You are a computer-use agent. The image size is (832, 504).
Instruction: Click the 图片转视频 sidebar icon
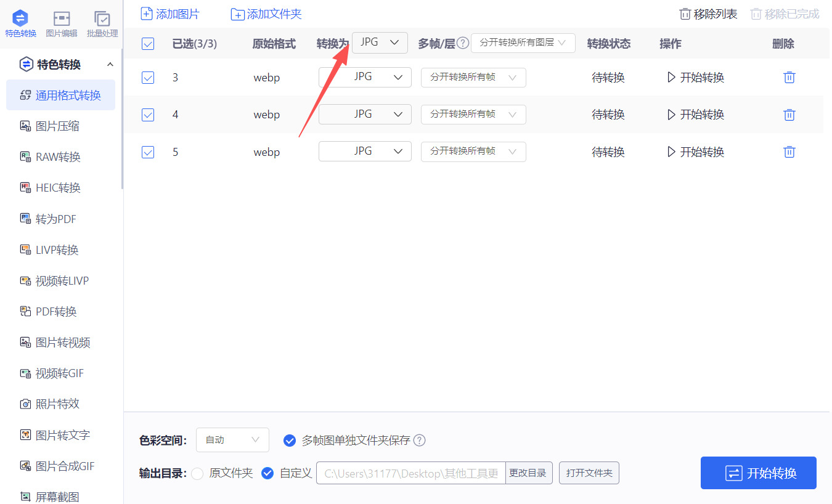point(25,343)
